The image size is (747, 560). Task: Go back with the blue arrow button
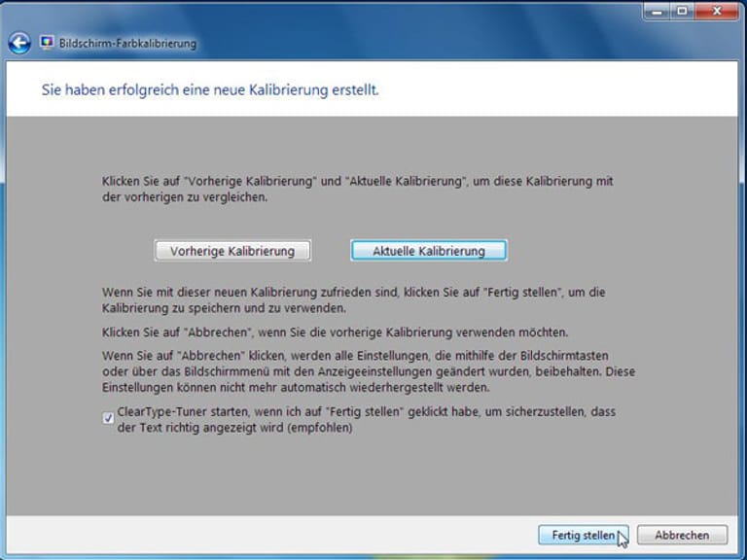[19, 44]
